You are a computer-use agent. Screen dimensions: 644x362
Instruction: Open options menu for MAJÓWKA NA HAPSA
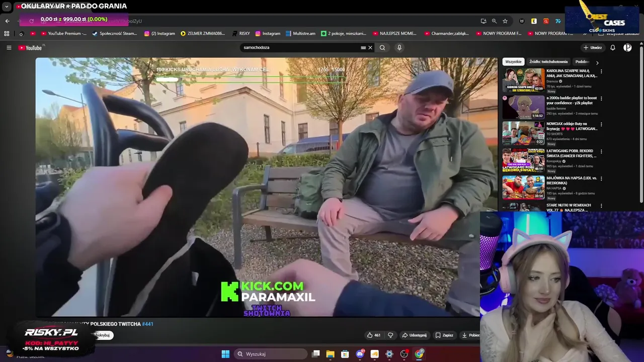point(601,179)
